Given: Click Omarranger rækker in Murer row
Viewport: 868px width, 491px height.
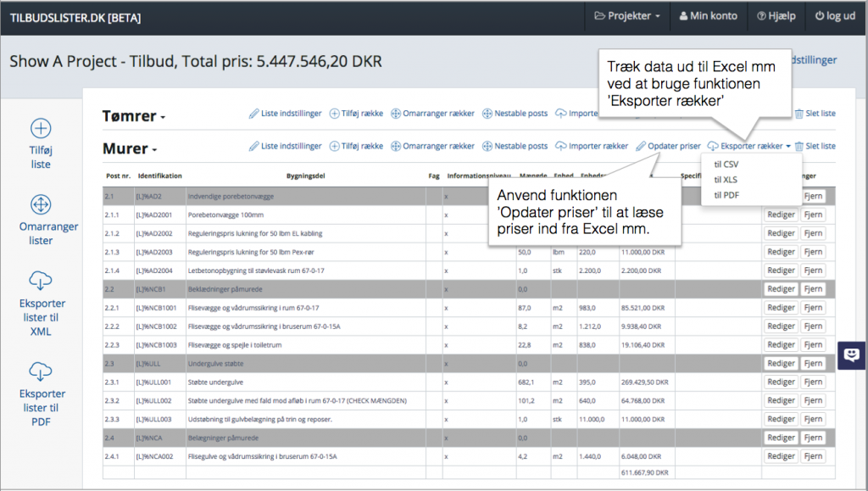Looking at the screenshot, I should coord(432,146).
